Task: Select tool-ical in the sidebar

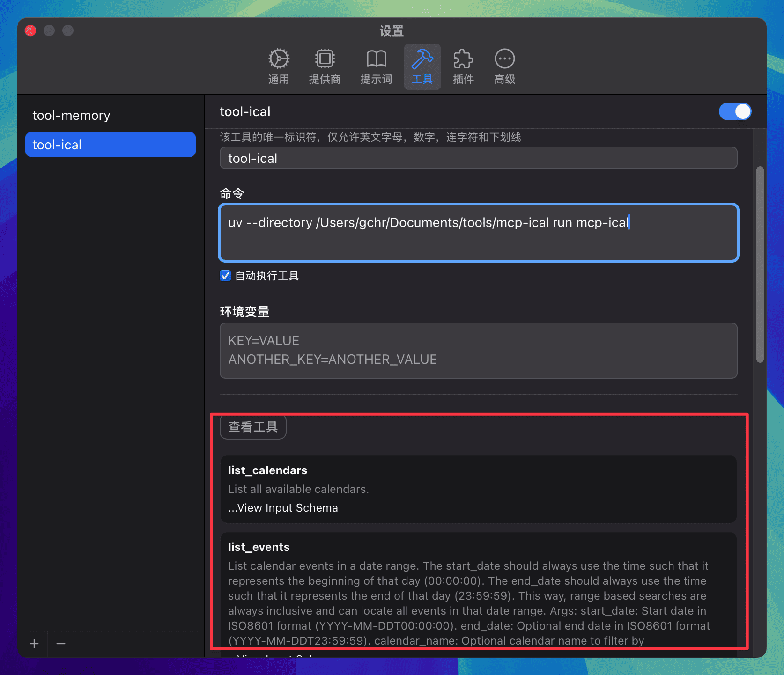Action: point(111,145)
